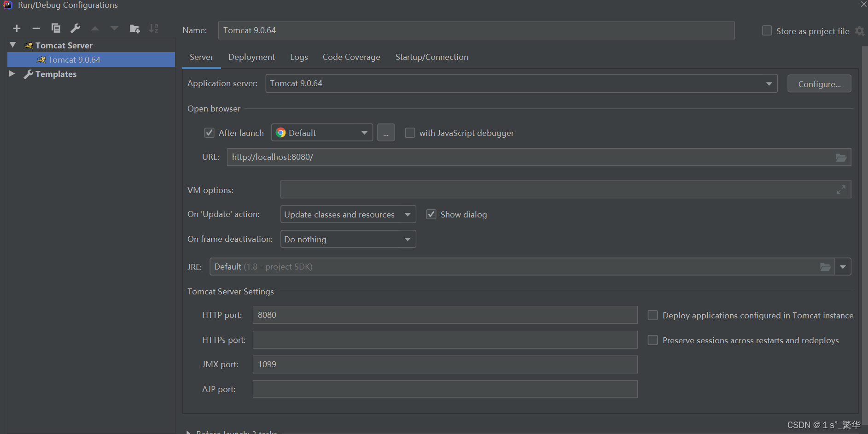Enable Preserve sessions across restarts and redeploys

pyautogui.click(x=652, y=340)
